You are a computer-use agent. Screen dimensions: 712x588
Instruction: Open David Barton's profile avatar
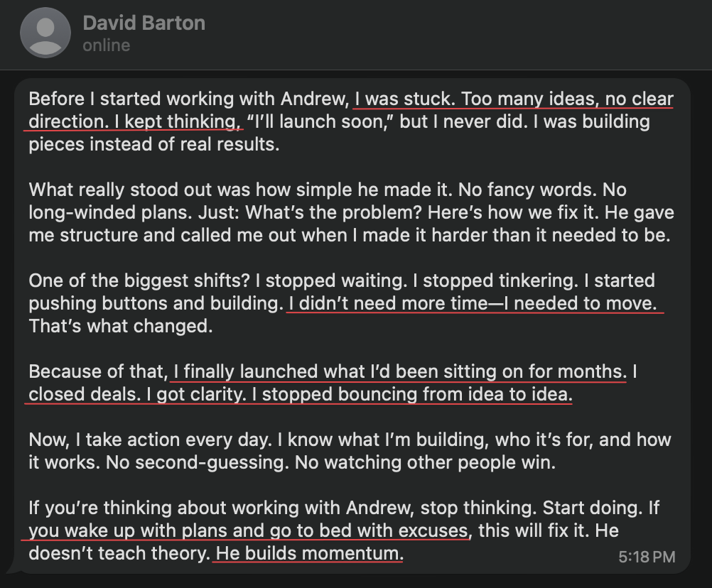(x=45, y=32)
